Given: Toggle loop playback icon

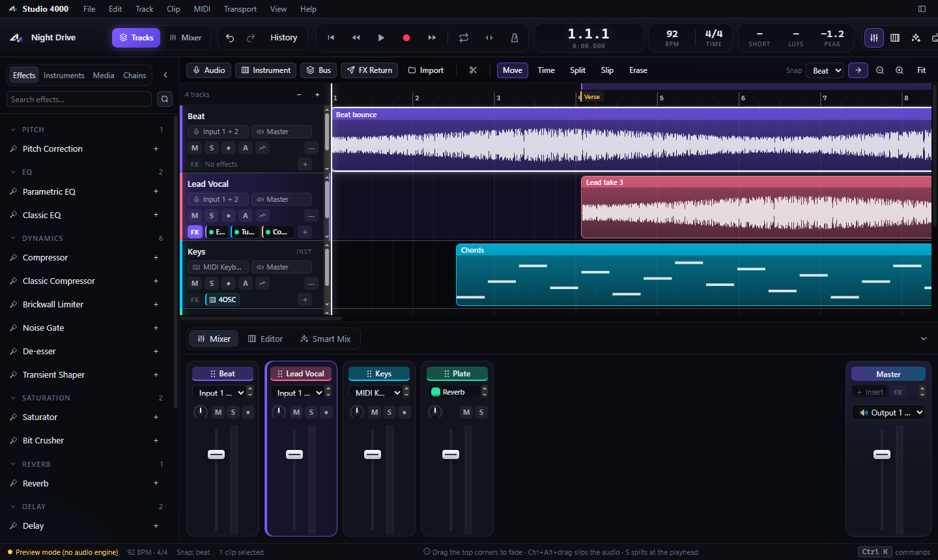Looking at the screenshot, I should pos(464,38).
